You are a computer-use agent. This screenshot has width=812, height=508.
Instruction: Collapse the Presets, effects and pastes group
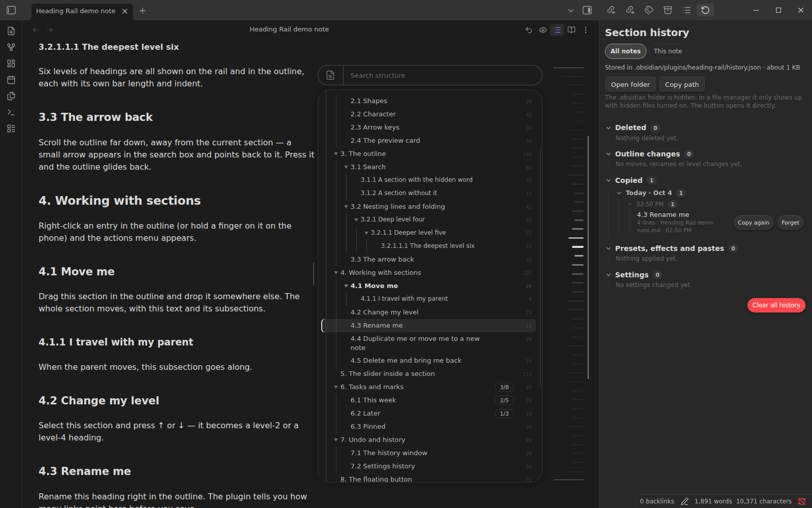[x=608, y=248]
